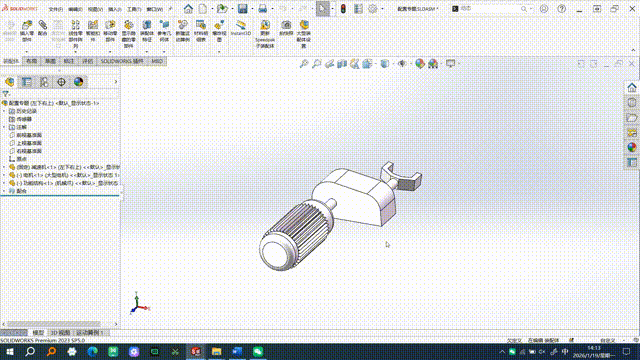Switch to the MBD ribbon tab
The height and width of the screenshot is (360, 640).
pos(157,61)
